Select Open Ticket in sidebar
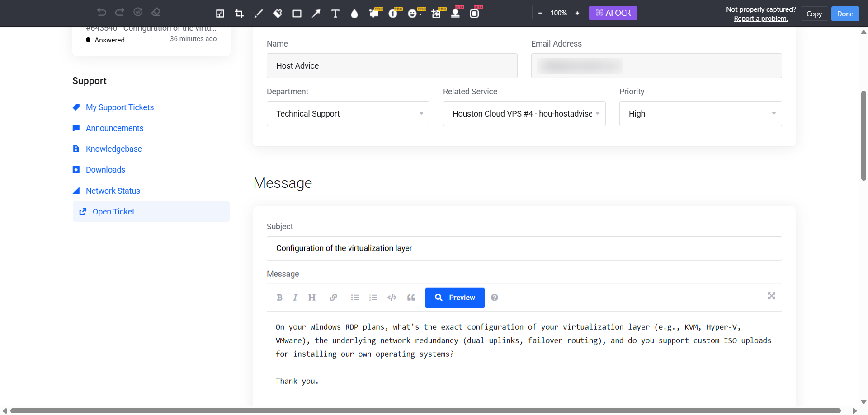868x415 pixels. pos(151,212)
